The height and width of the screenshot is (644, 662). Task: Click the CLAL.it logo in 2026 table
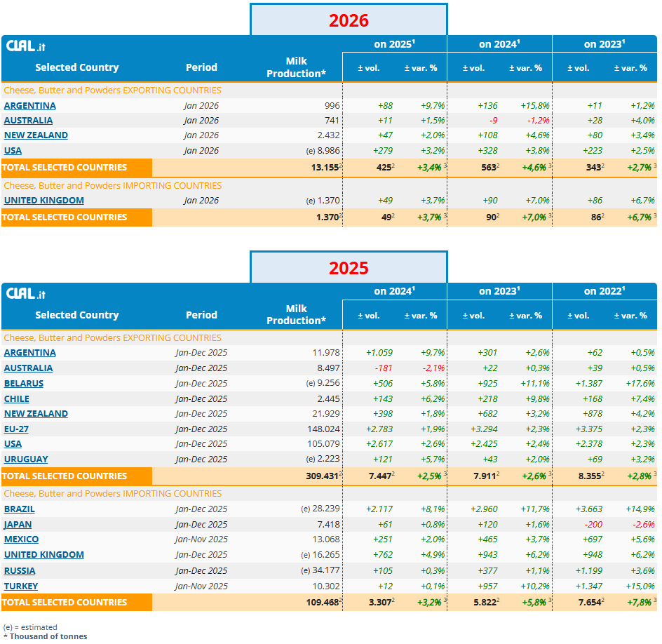point(26,46)
